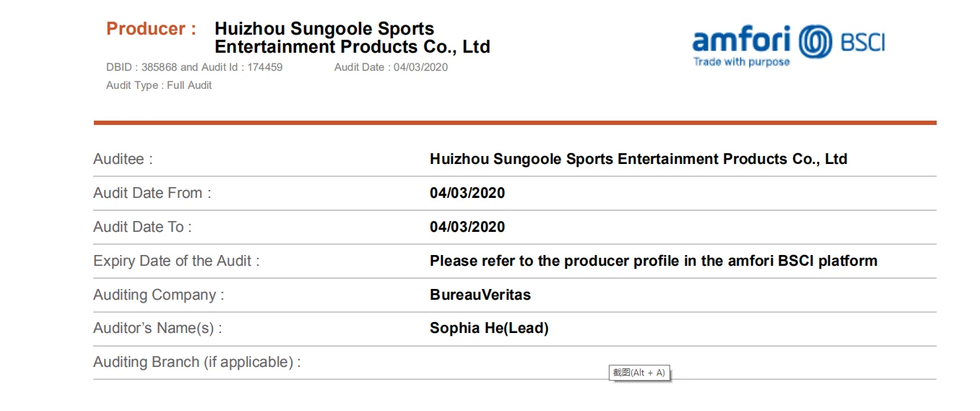
Task: Click the "BureauVeritas" auditing company value
Action: tap(480, 295)
